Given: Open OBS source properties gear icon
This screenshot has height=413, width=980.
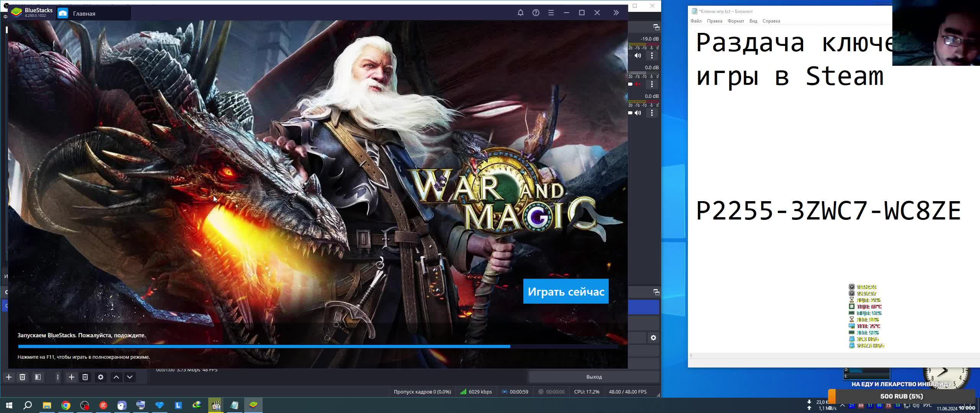Looking at the screenshot, I should (x=101, y=377).
